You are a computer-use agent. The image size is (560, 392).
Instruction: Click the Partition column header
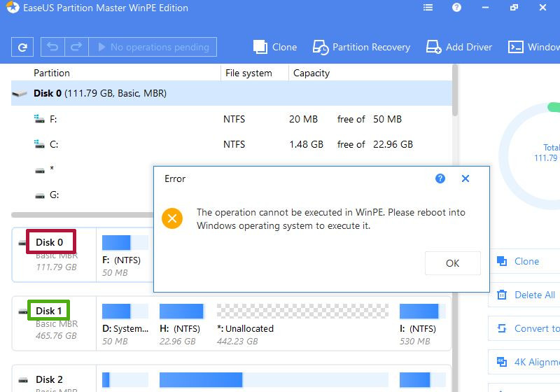click(52, 73)
